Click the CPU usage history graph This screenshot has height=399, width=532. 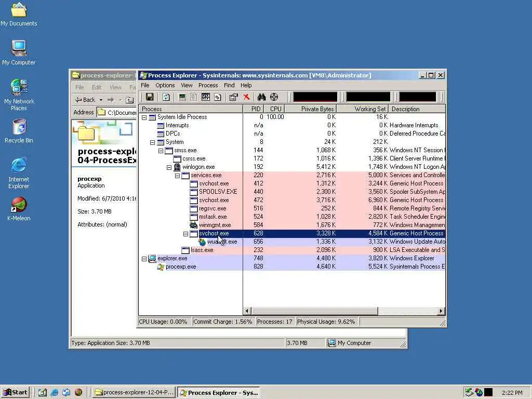click(315, 97)
